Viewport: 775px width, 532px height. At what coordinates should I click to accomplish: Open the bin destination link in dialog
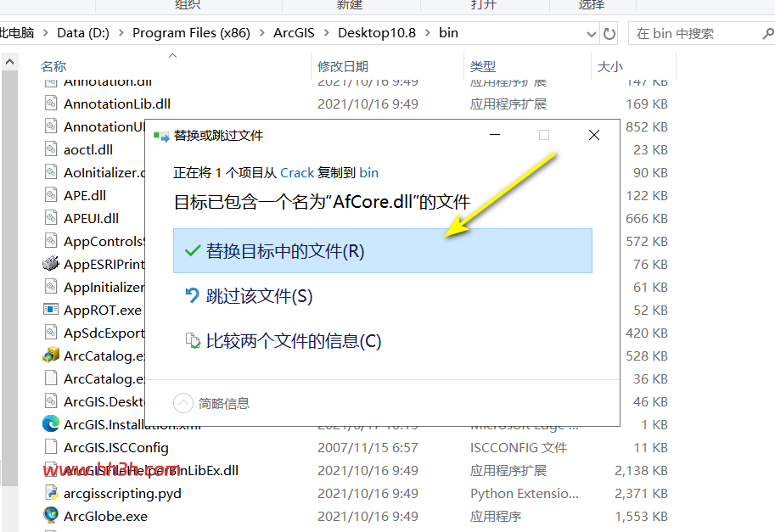[x=368, y=172]
